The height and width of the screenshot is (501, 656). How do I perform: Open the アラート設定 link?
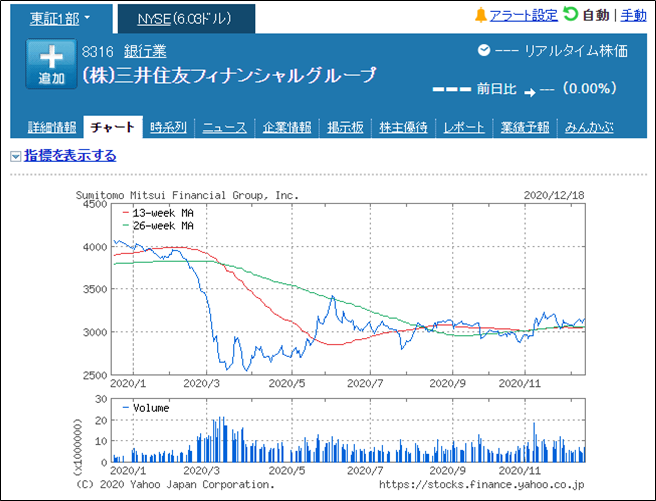coord(523,15)
